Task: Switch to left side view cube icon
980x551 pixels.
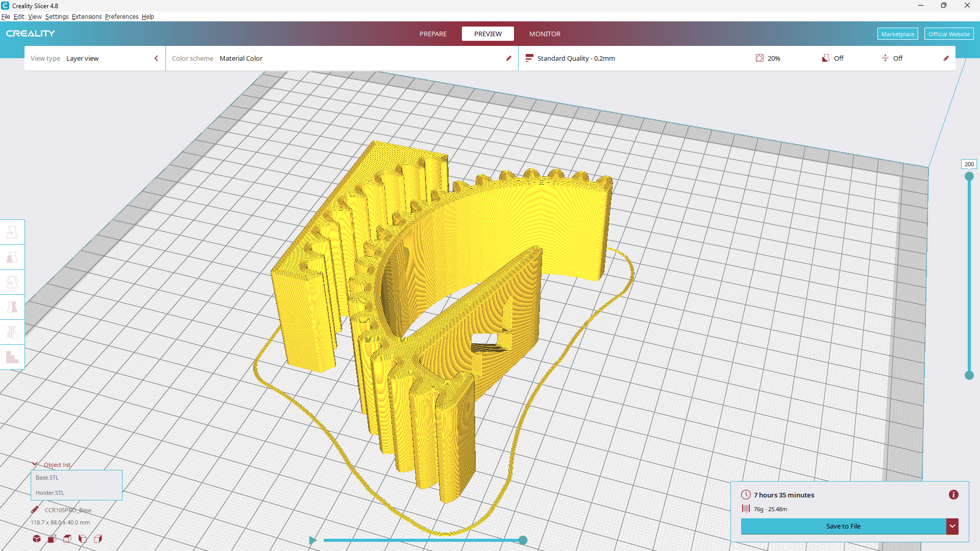Action: (x=83, y=539)
